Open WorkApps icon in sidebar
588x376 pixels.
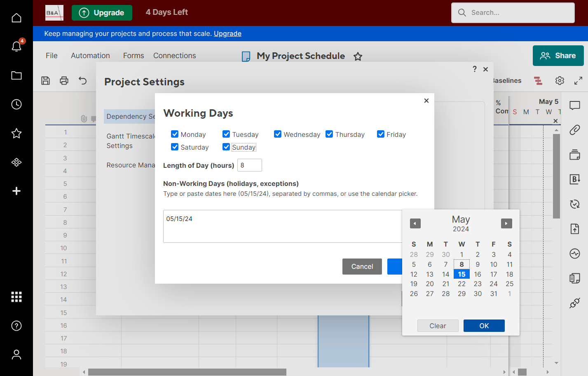[16, 162]
